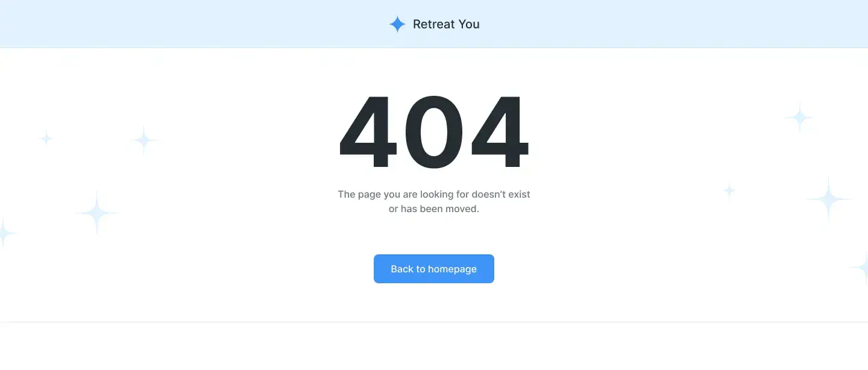This screenshot has height=370, width=868.
Task: Click the partial sparkle cut off at right edge
Action: tap(860, 268)
